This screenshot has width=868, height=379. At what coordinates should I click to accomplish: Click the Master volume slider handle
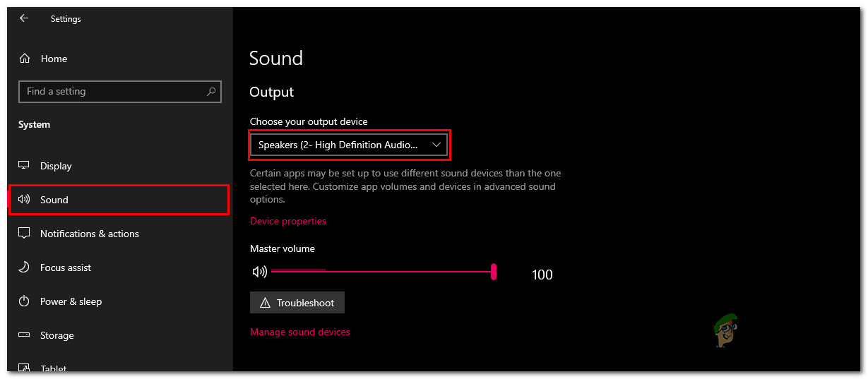point(494,272)
